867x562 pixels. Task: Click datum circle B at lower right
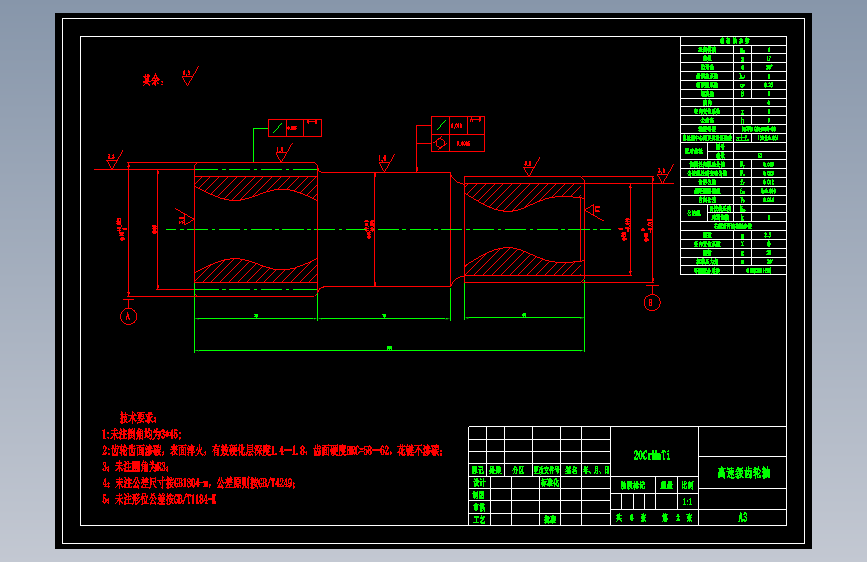[x=652, y=303]
